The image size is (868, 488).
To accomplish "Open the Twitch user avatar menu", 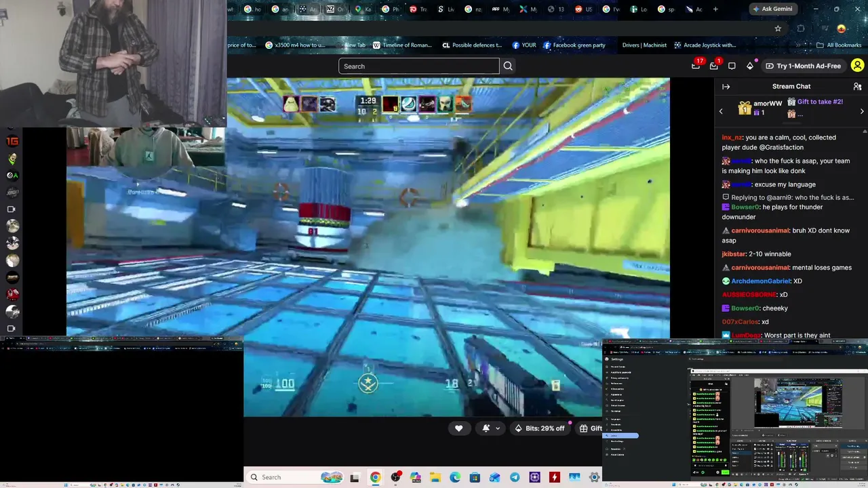I will 857,66.
